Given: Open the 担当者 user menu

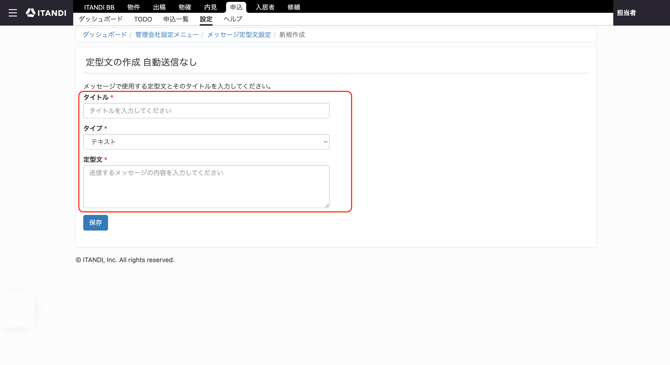Looking at the screenshot, I should (x=626, y=13).
